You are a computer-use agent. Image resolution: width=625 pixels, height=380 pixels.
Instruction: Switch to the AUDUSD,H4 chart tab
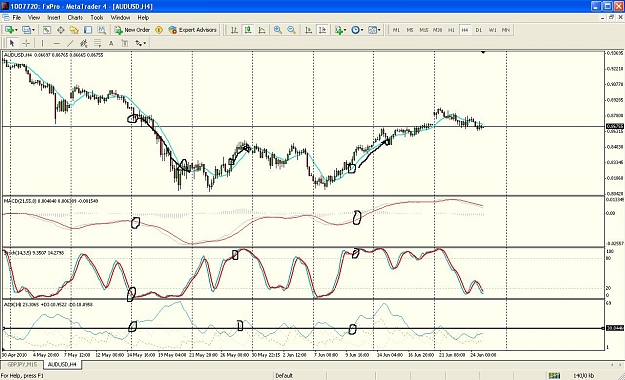click(x=62, y=364)
